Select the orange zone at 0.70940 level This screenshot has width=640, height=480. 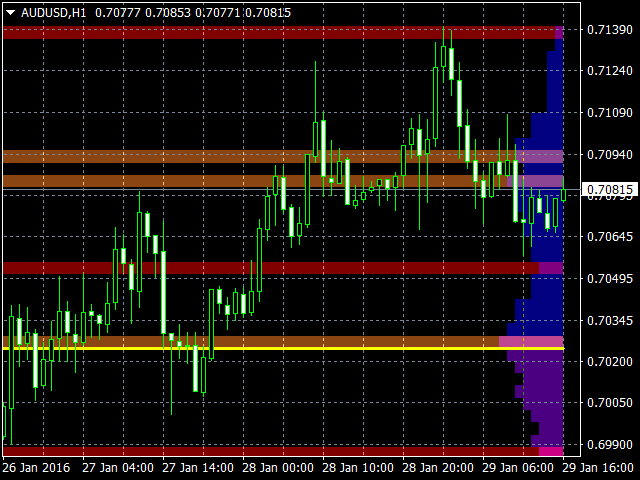283,156
